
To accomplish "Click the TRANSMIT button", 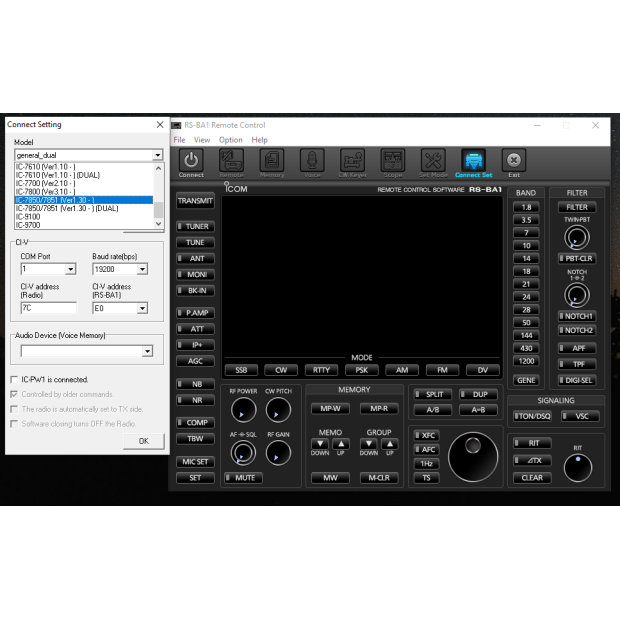I will (195, 201).
